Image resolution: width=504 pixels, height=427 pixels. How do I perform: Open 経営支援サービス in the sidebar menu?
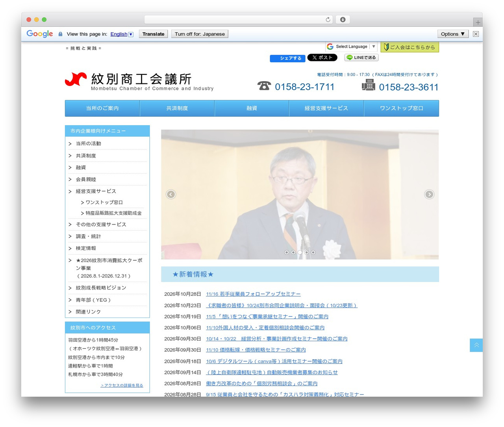pos(96,191)
